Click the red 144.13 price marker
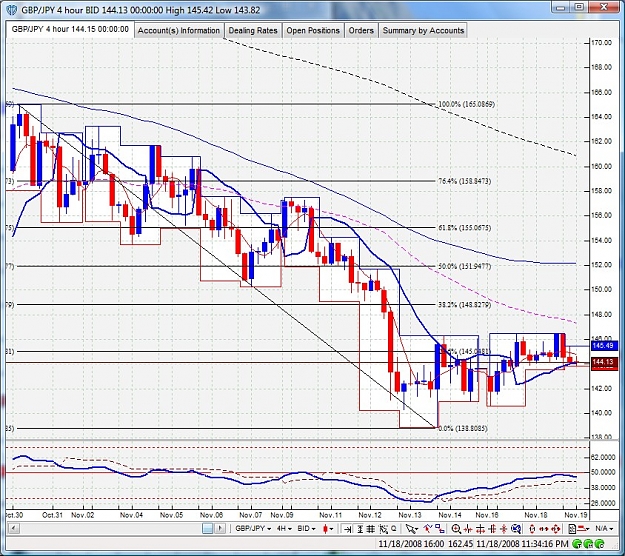This screenshot has width=625, height=556. (x=603, y=362)
